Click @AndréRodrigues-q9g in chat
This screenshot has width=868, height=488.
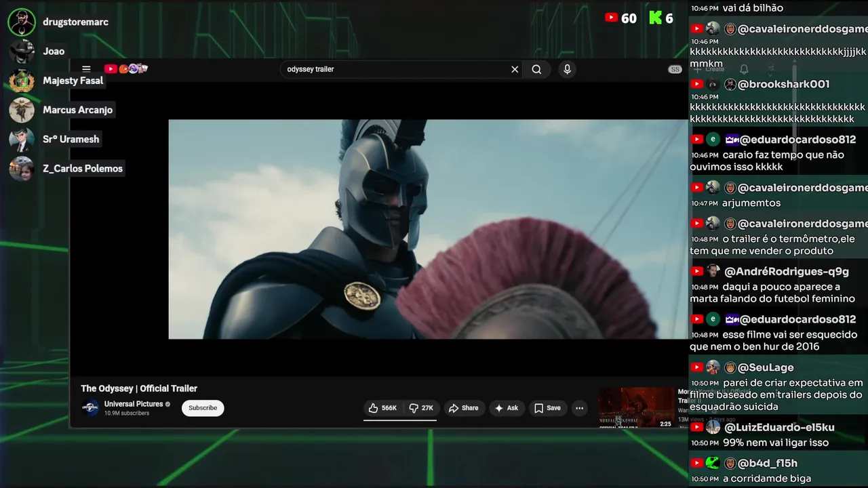(787, 271)
